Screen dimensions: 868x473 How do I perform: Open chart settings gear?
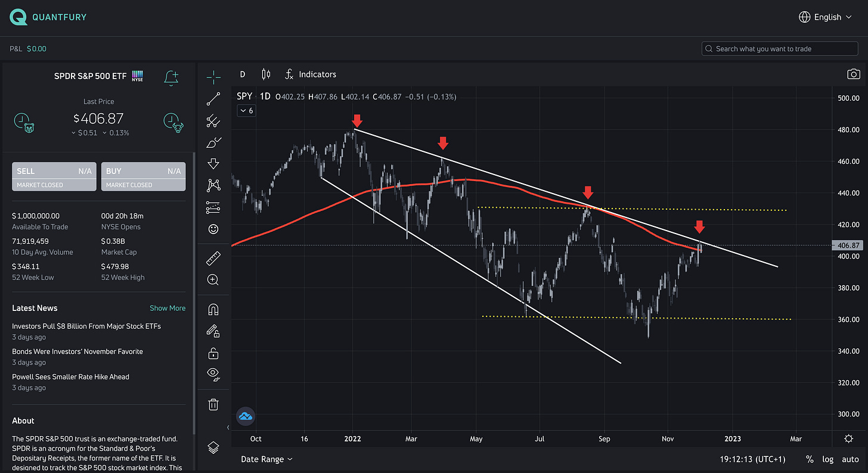(848, 438)
